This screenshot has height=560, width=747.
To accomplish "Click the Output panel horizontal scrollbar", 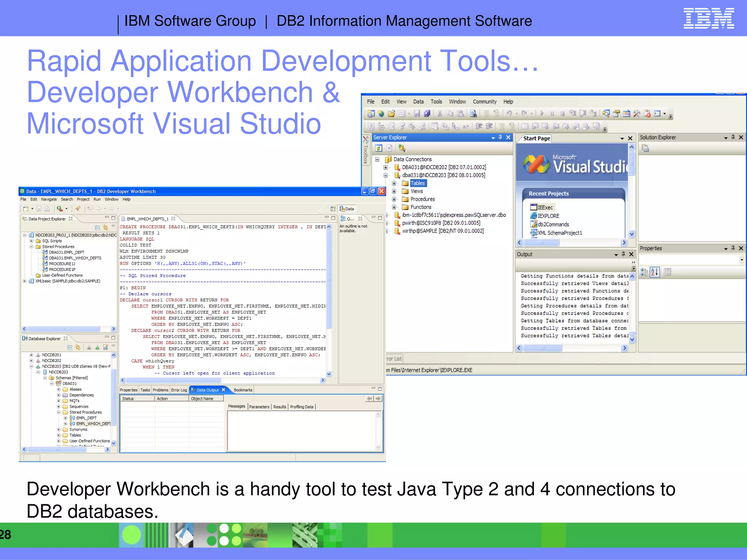I will tap(572, 348).
